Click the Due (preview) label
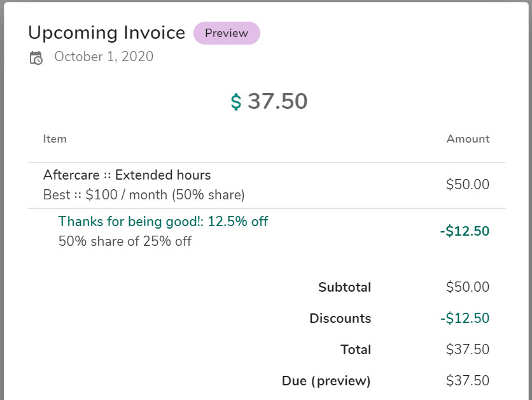 click(326, 381)
